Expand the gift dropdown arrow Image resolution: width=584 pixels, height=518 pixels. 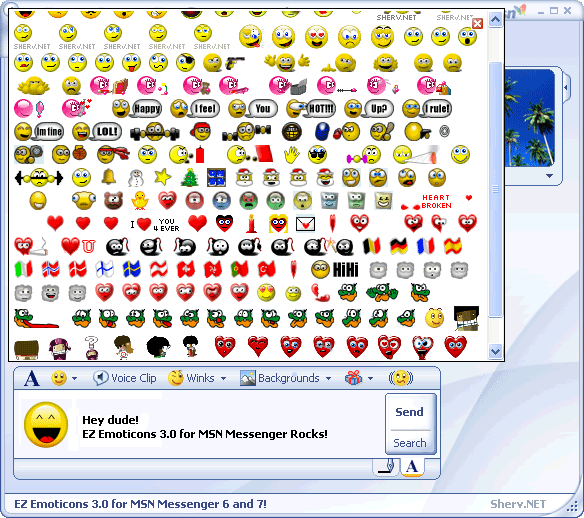pos(370,378)
